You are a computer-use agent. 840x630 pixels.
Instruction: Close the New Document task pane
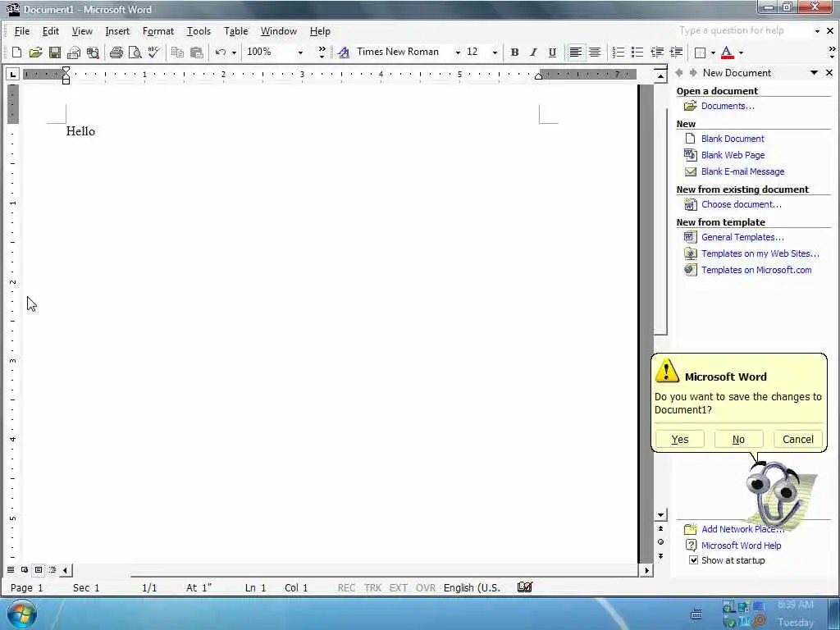pyautogui.click(x=829, y=72)
